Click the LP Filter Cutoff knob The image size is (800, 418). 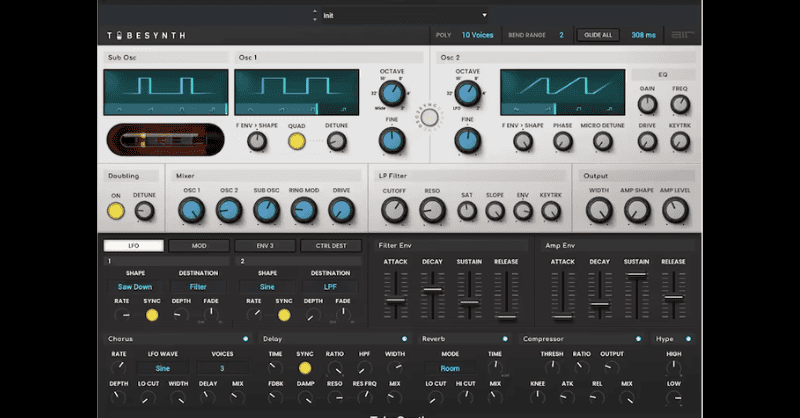(x=394, y=210)
